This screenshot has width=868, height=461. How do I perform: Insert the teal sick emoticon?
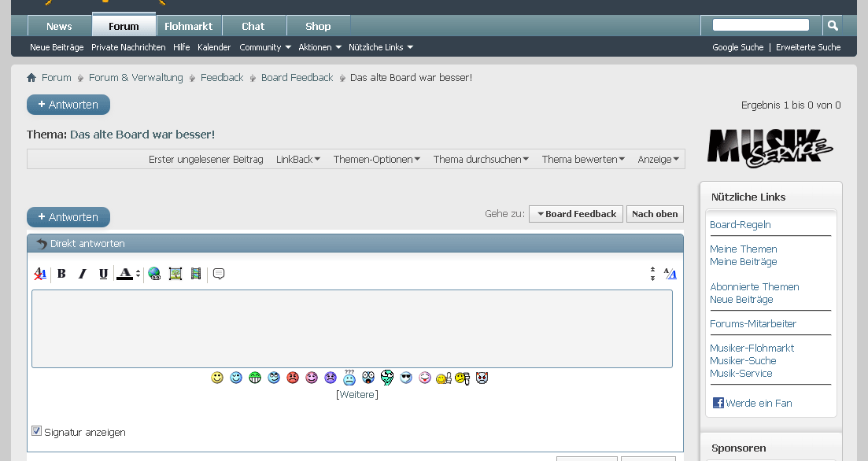click(x=387, y=378)
